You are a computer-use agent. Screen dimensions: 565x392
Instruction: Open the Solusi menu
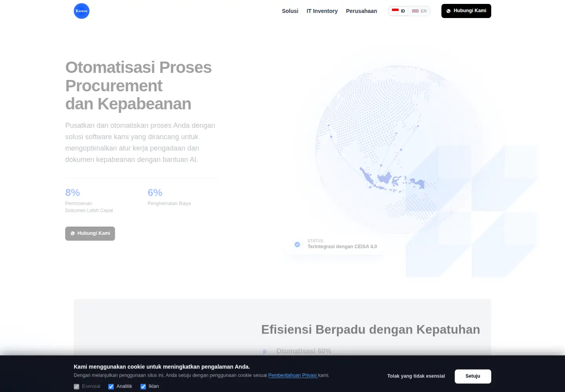coord(290,11)
